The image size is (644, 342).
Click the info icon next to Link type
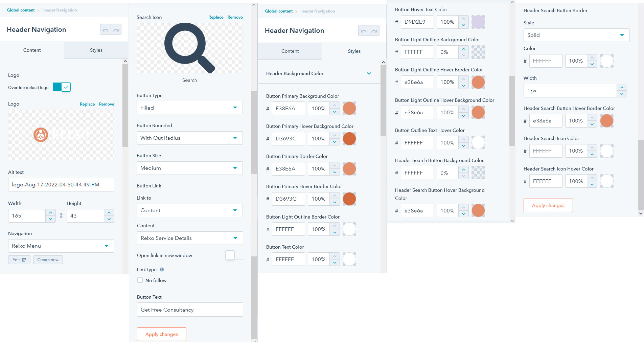[162, 270]
